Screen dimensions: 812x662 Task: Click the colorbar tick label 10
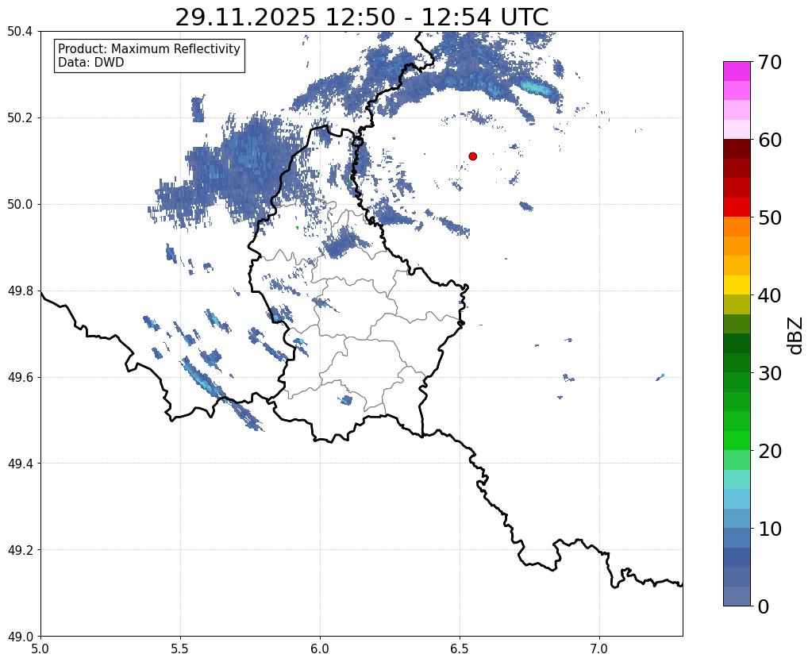770,529
